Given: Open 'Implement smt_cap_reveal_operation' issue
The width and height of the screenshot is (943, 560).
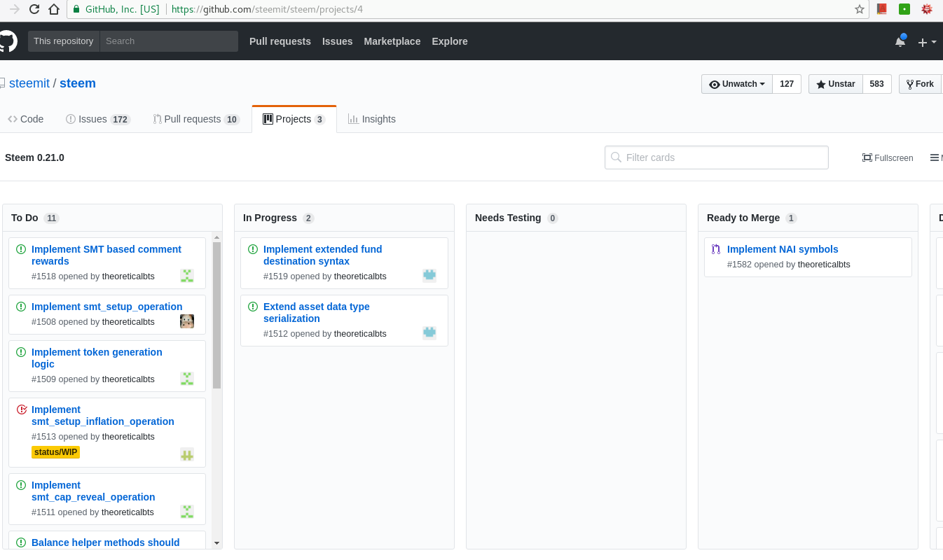Looking at the screenshot, I should [x=93, y=491].
